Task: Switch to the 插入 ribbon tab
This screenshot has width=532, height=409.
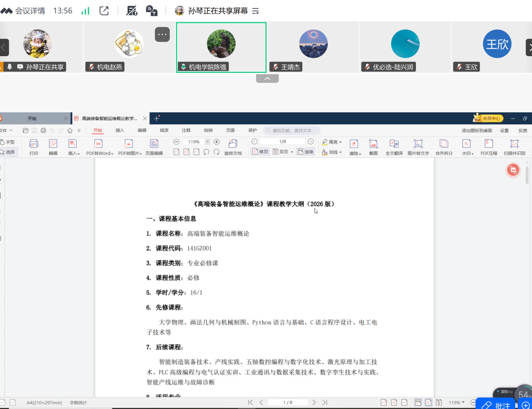Action: pos(120,130)
